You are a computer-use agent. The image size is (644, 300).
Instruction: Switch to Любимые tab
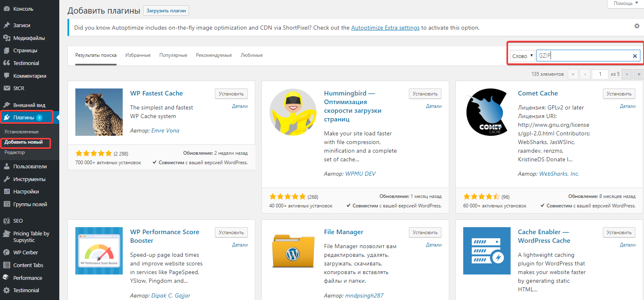252,55
